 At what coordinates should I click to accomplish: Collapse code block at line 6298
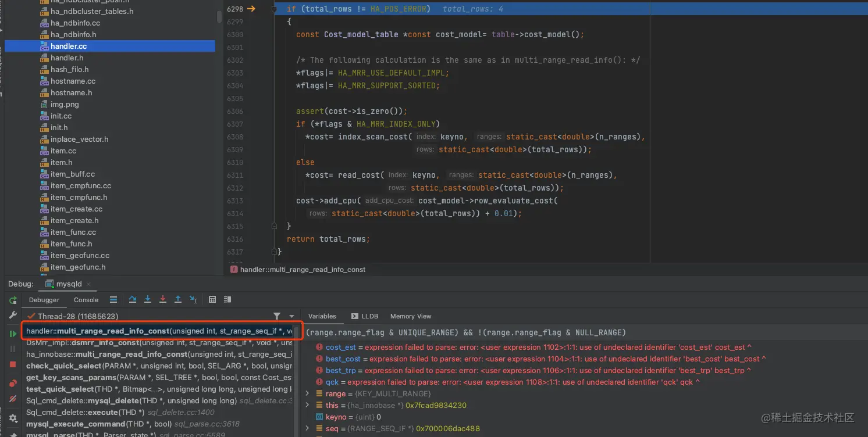click(275, 9)
